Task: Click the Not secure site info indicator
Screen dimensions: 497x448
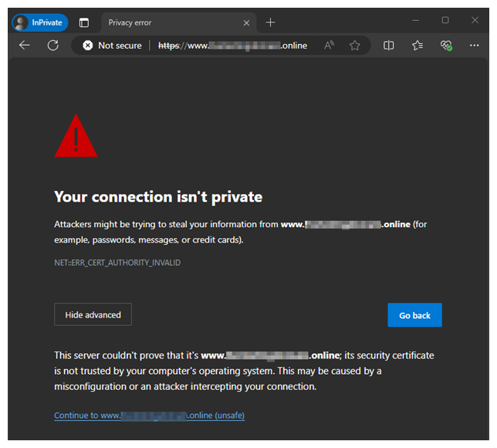Action: click(113, 46)
